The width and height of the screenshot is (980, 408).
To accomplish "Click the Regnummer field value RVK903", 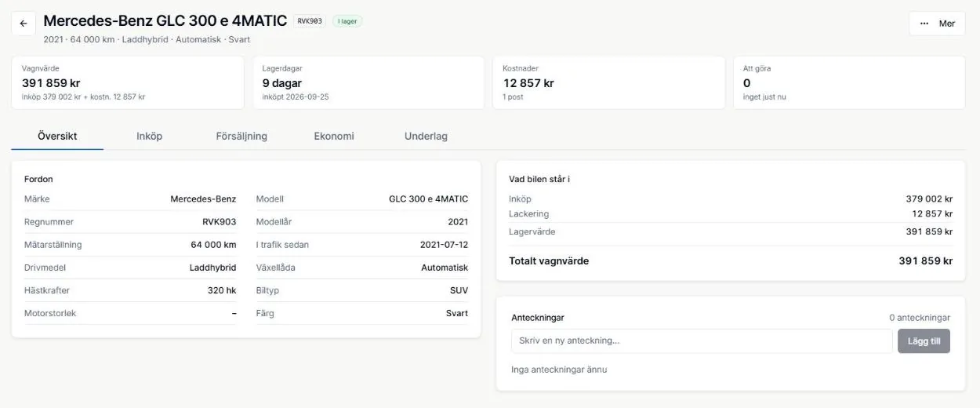I will click(x=219, y=222).
